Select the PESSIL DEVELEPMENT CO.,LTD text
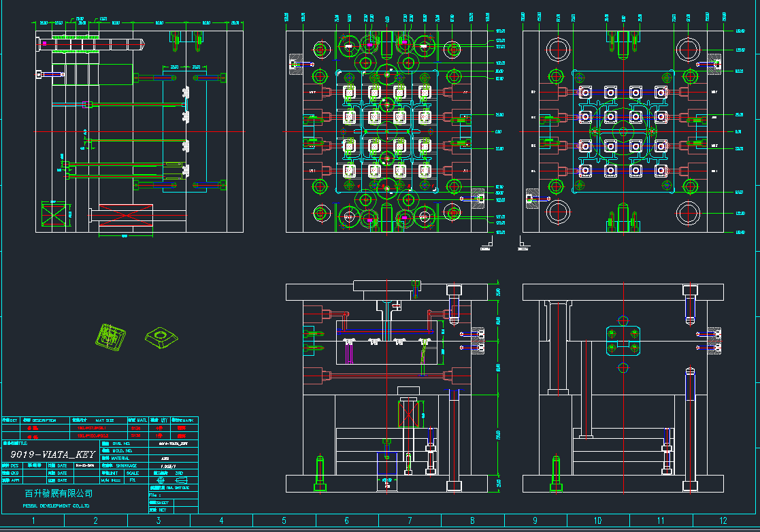The width and height of the screenshot is (760, 532). [56, 506]
